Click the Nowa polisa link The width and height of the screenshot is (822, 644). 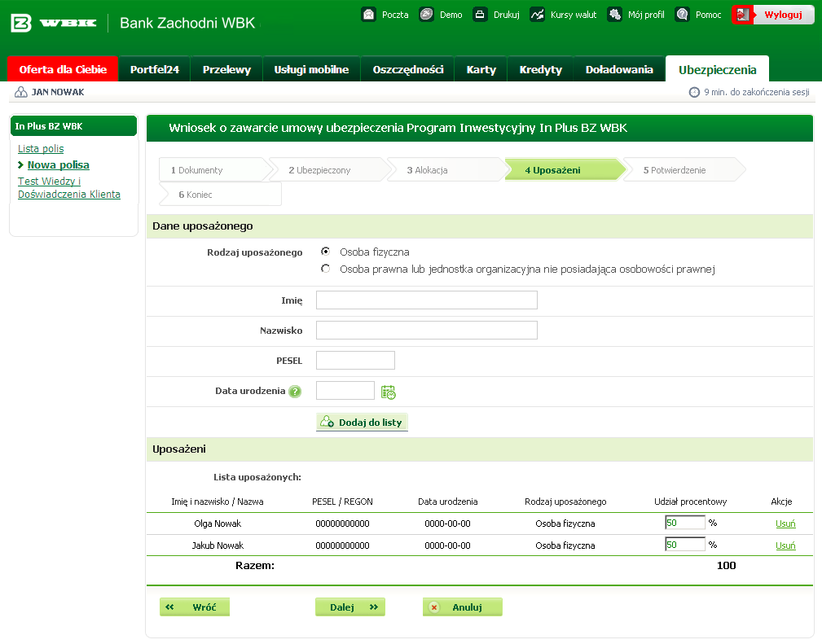[58, 165]
